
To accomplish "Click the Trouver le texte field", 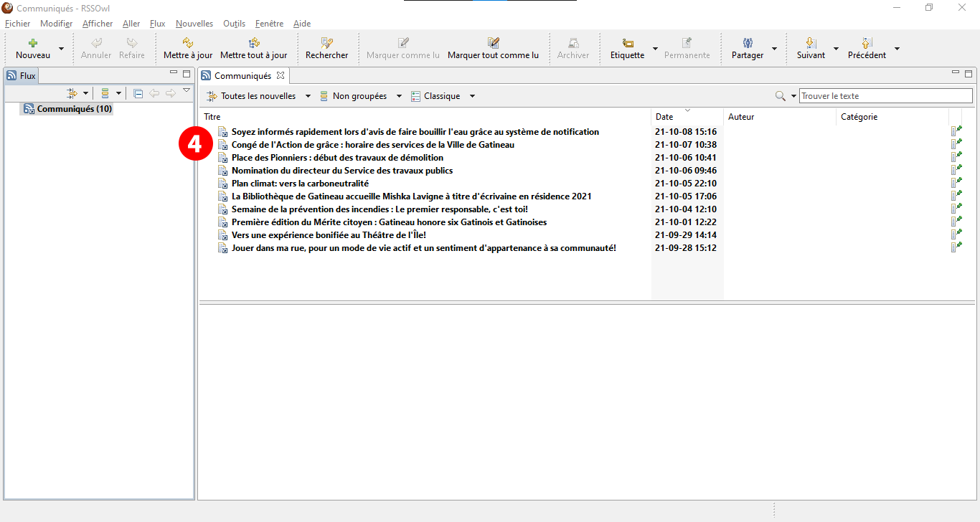I will (x=885, y=96).
